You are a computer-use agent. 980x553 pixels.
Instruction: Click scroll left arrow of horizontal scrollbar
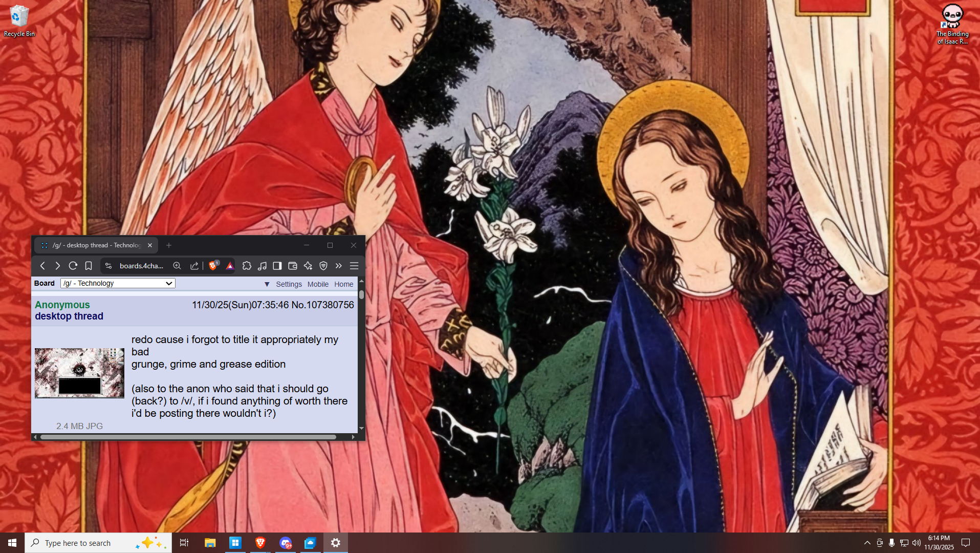[35, 437]
